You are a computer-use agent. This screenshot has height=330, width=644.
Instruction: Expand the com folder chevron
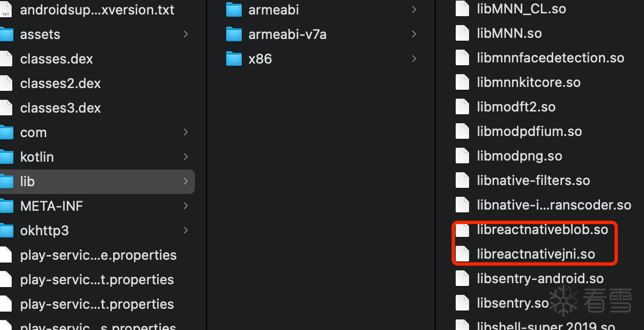[x=186, y=132]
